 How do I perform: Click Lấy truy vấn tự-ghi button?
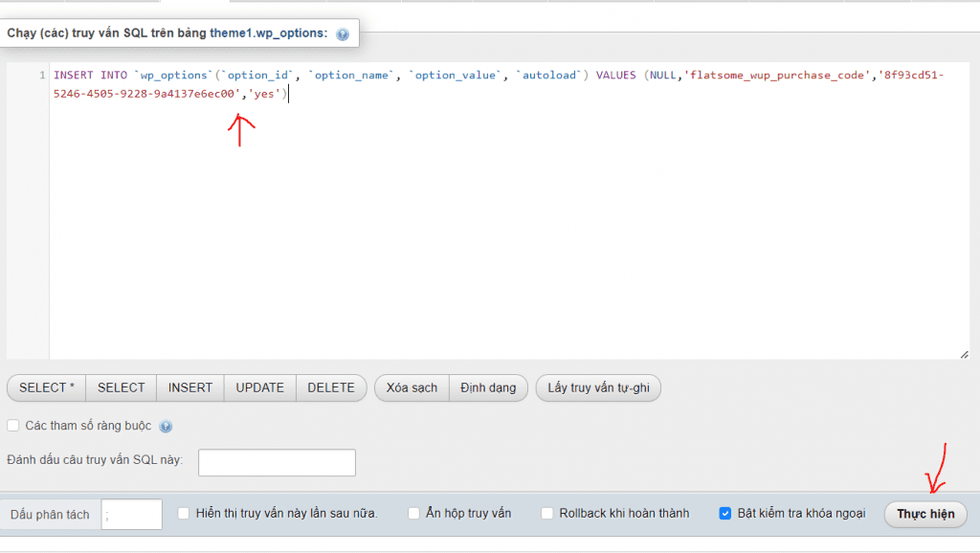click(x=597, y=387)
